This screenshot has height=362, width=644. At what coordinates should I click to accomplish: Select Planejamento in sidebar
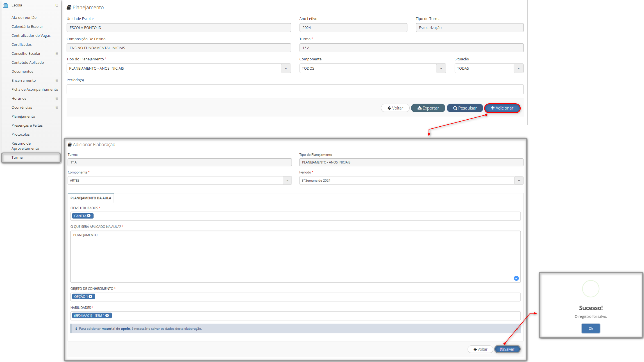click(x=23, y=116)
